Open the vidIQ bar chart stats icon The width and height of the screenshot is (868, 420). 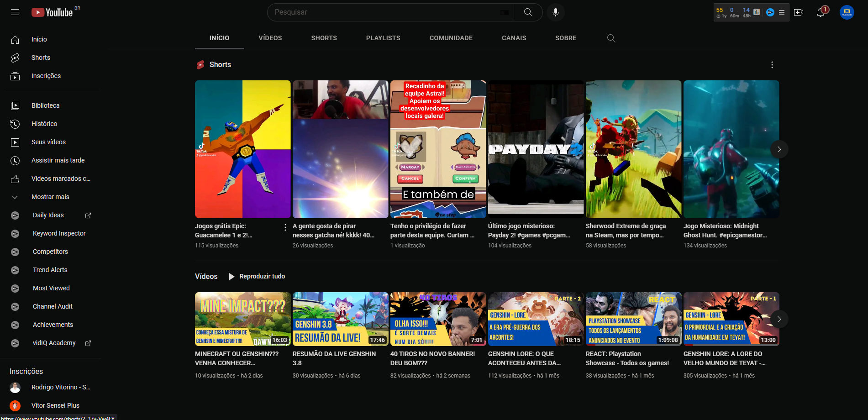pyautogui.click(x=757, y=12)
